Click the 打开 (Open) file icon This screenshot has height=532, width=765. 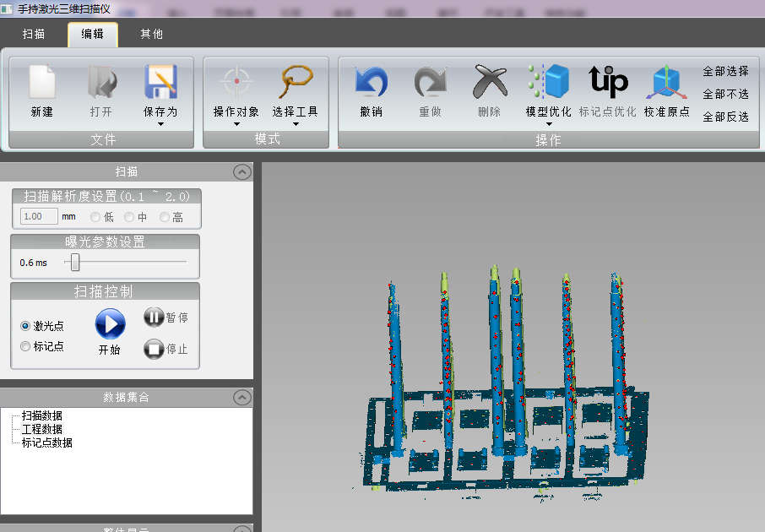[x=100, y=84]
